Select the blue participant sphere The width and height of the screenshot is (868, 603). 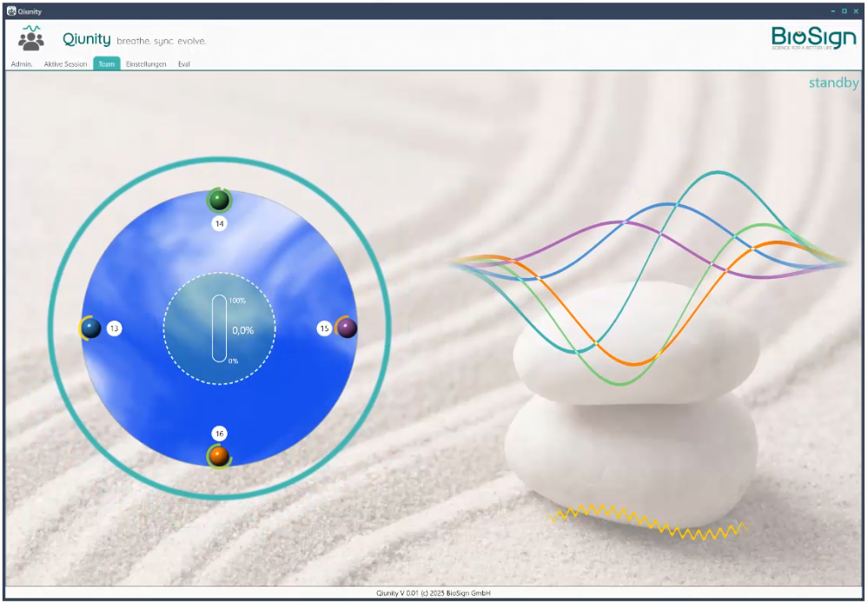(x=91, y=328)
